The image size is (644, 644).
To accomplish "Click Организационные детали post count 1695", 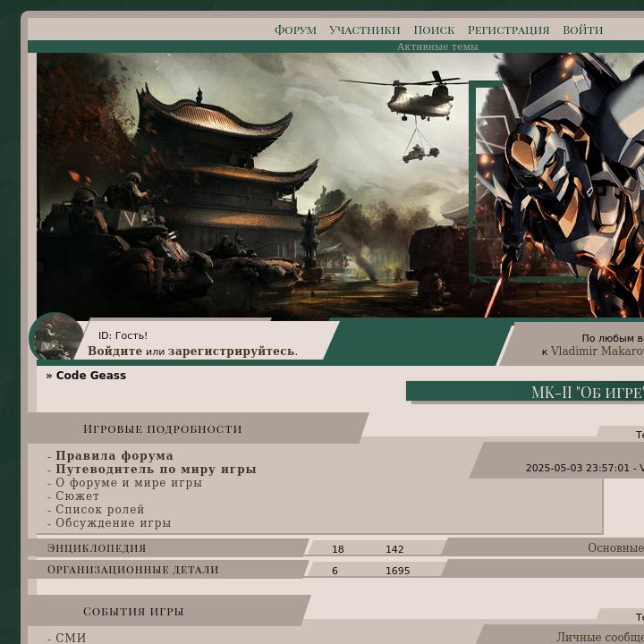I will click(x=397, y=571).
